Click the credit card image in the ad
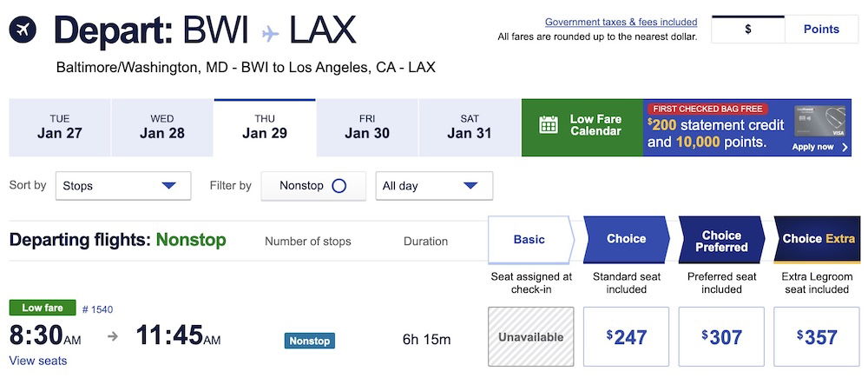This screenshot has width=868, height=378. coord(820,122)
